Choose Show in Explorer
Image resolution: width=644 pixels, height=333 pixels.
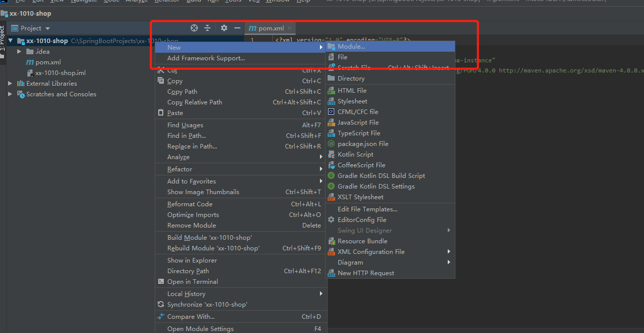(240, 260)
